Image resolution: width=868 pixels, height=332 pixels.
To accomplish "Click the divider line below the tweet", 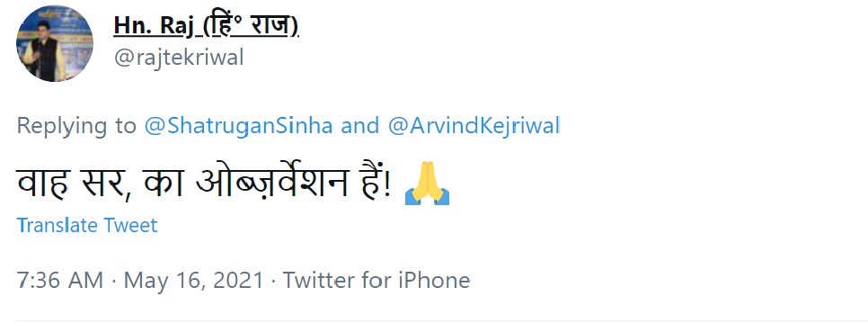I will 442,320.
